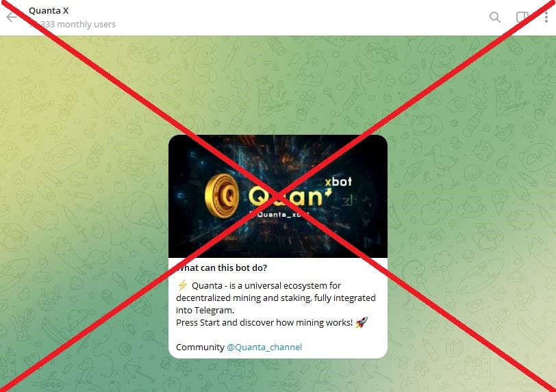
Task: Click the 'What can this bot do?' heading
Action: [x=222, y=267]
